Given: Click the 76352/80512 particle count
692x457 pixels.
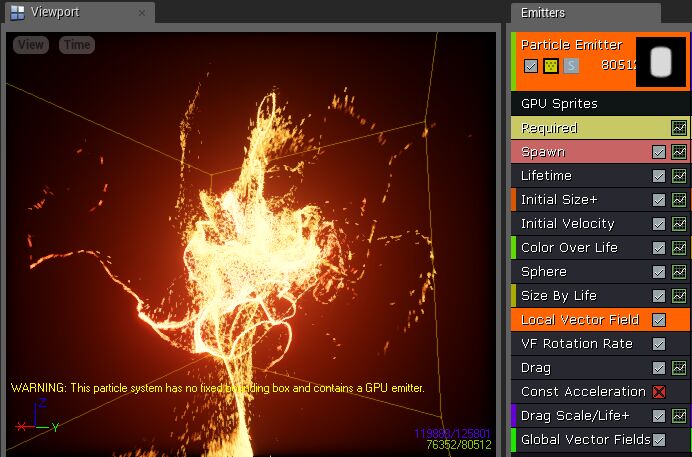Looking at the screenshot, I should click(459, 444).
